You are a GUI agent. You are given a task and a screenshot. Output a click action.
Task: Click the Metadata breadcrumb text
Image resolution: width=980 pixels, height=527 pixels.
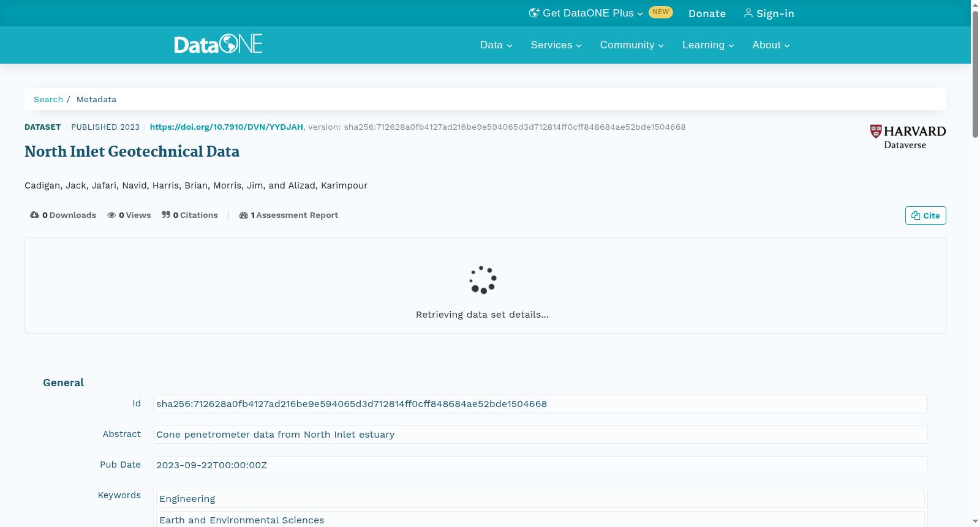[96, 99]
